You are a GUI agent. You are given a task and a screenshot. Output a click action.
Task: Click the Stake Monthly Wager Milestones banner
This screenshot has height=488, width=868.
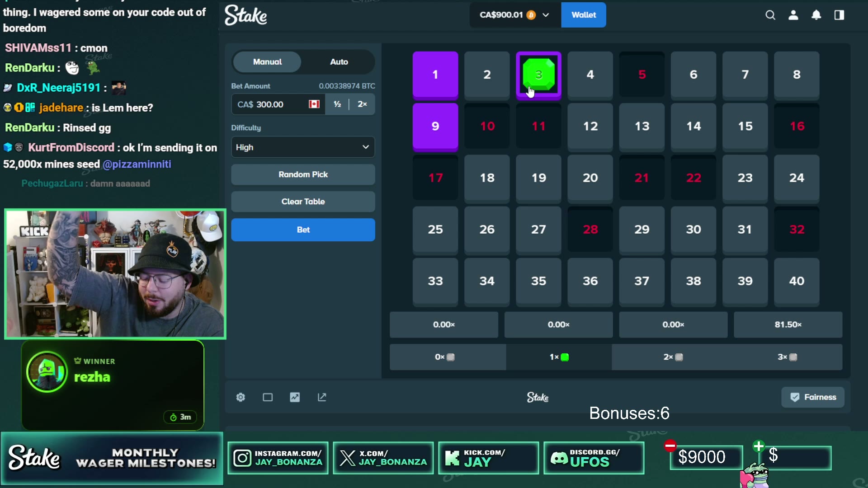[x=112, y=458]
